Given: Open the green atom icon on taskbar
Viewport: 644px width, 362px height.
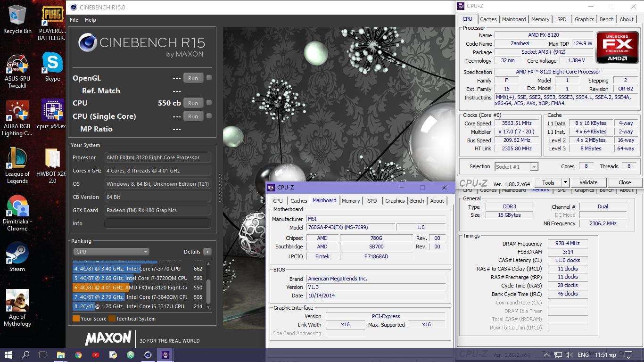Looking at the screenshot, I should (131, 355).
